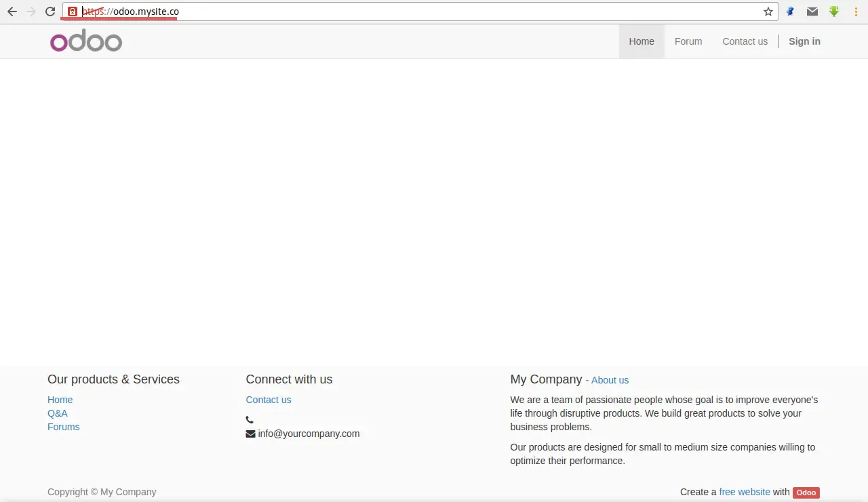Screen dimensions: 868x502
Task: Open the Forums footer link
Action: pos(64,427)
